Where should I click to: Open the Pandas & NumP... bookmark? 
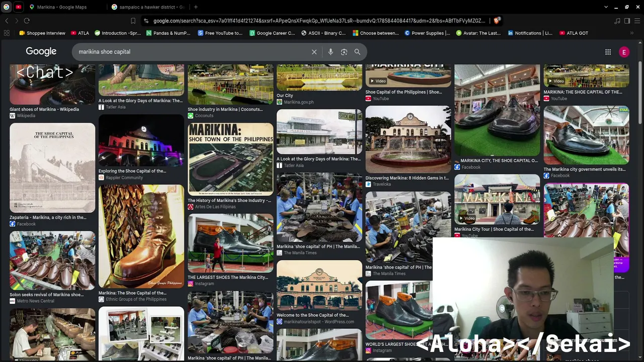[169, 33]
